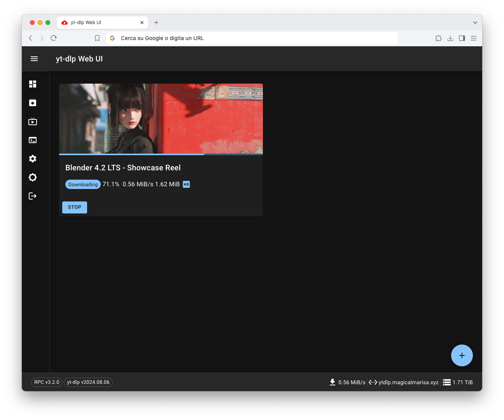
Task: Toggle the theme brightness icon
Action: pos(33,177)
